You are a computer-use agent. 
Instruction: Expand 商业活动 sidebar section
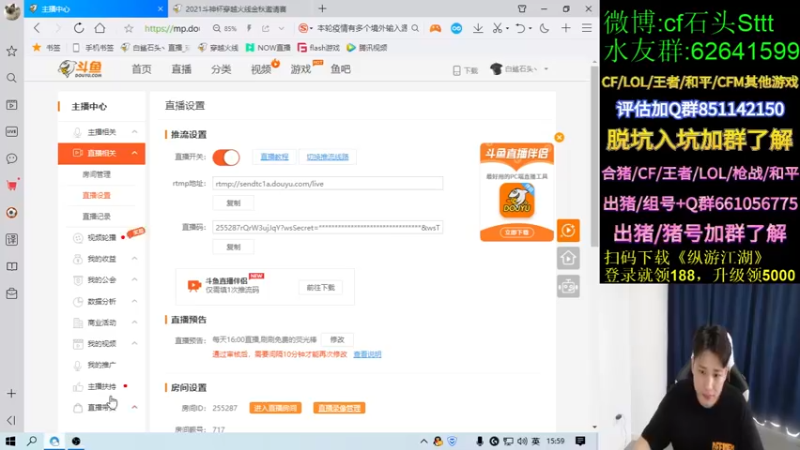[x=134, y=322]
